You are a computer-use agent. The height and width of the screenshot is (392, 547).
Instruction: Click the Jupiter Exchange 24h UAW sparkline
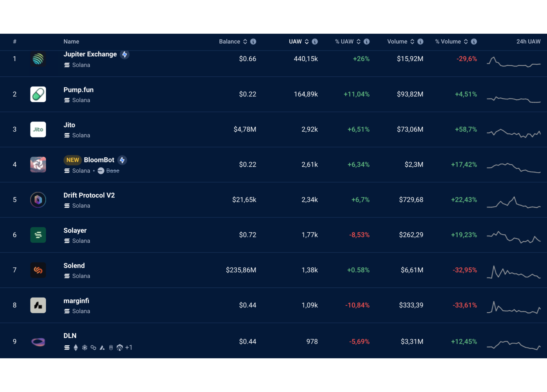coord(513,62)
